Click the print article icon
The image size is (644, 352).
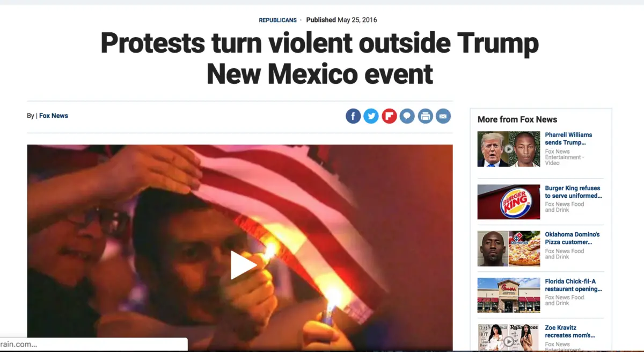[x=426, y=116]
